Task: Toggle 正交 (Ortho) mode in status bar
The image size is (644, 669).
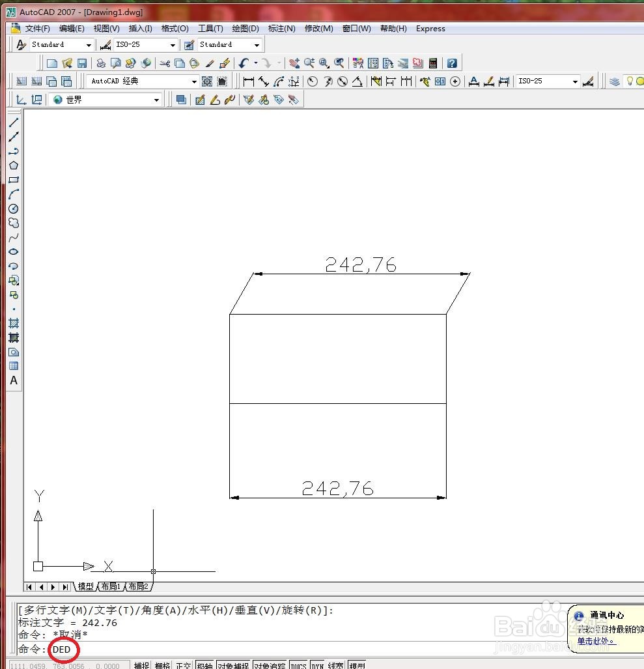Action: tap(184, 665)
